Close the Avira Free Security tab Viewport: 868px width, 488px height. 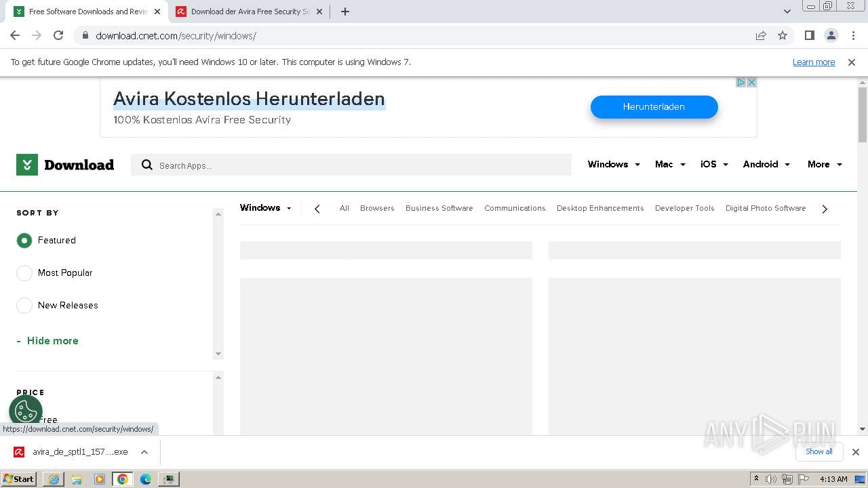(x=319, y=12)
